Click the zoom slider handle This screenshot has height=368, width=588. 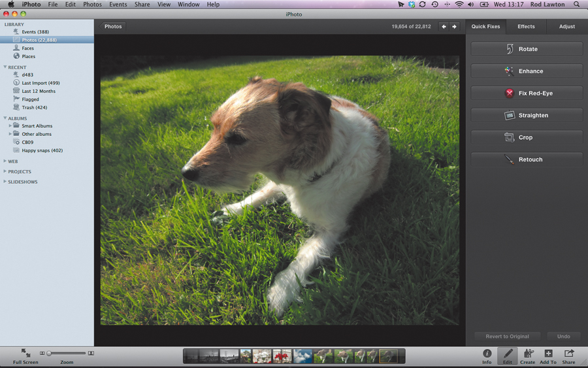click(x=49, y=354)
